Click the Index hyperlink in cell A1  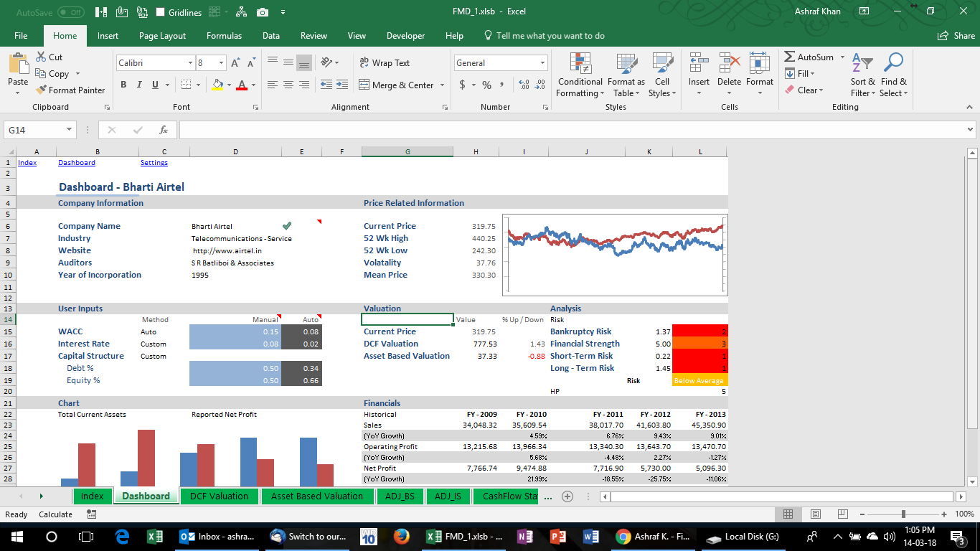tap(27, 163)
